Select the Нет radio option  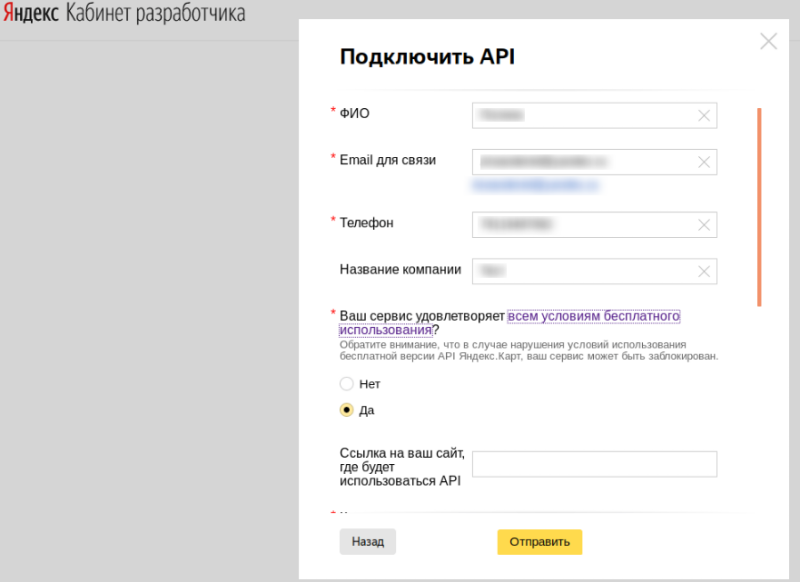[x=346, y=384]
